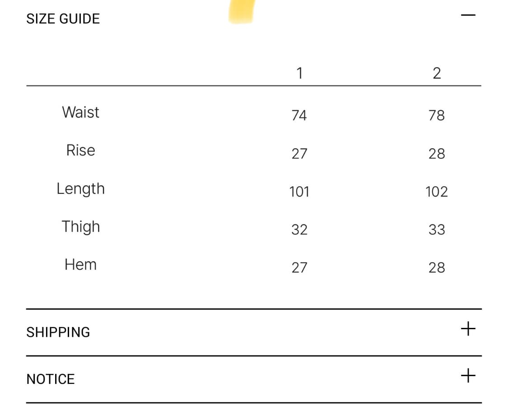Select the thigh value 33

click(x=437, y=230)
